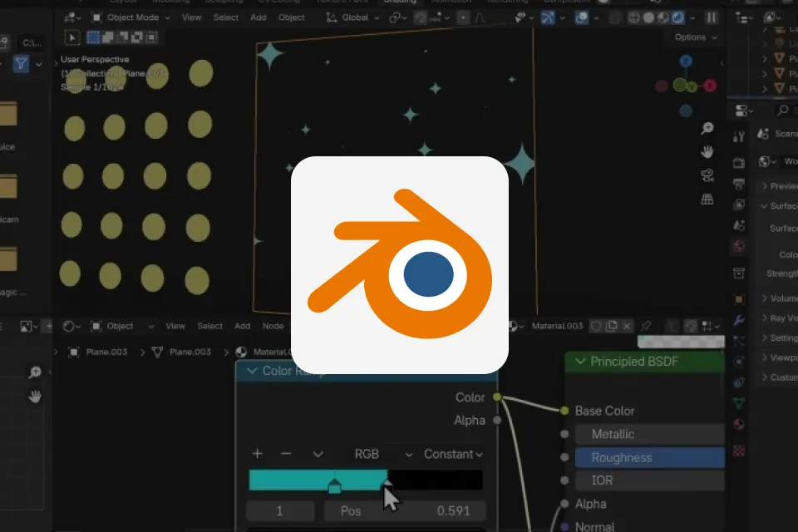Click the red X axis gizmo ball
Image resolution: width=798 pixels, height=532 pixels.
point(710,86)
